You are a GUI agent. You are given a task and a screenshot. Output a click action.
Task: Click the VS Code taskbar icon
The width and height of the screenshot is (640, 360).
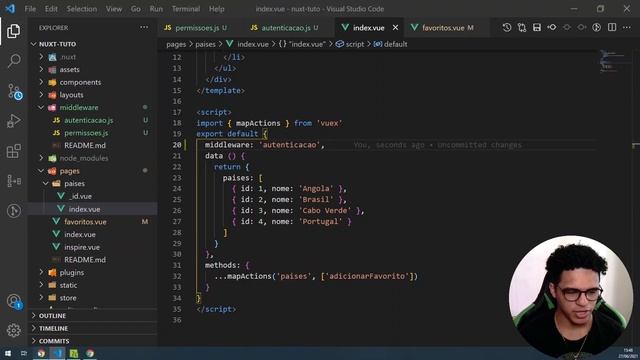58,353
